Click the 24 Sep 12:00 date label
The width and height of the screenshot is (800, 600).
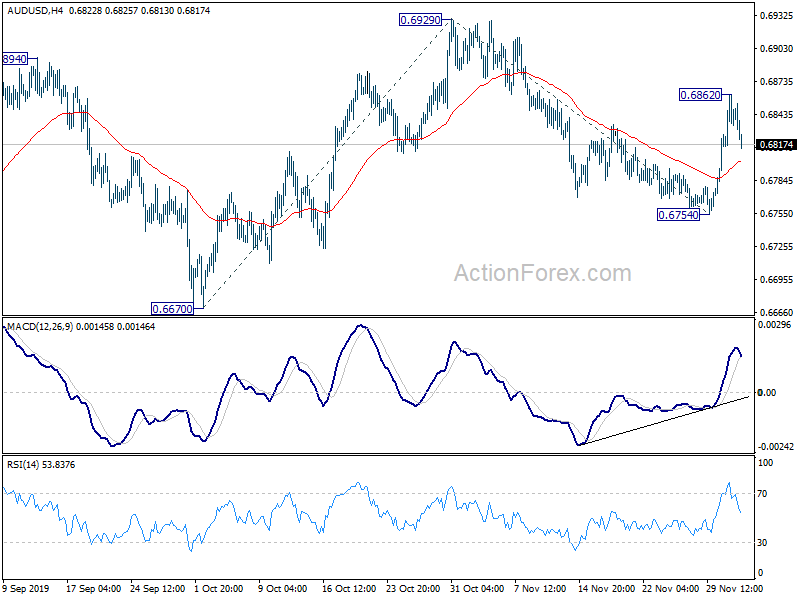[158, 589]
